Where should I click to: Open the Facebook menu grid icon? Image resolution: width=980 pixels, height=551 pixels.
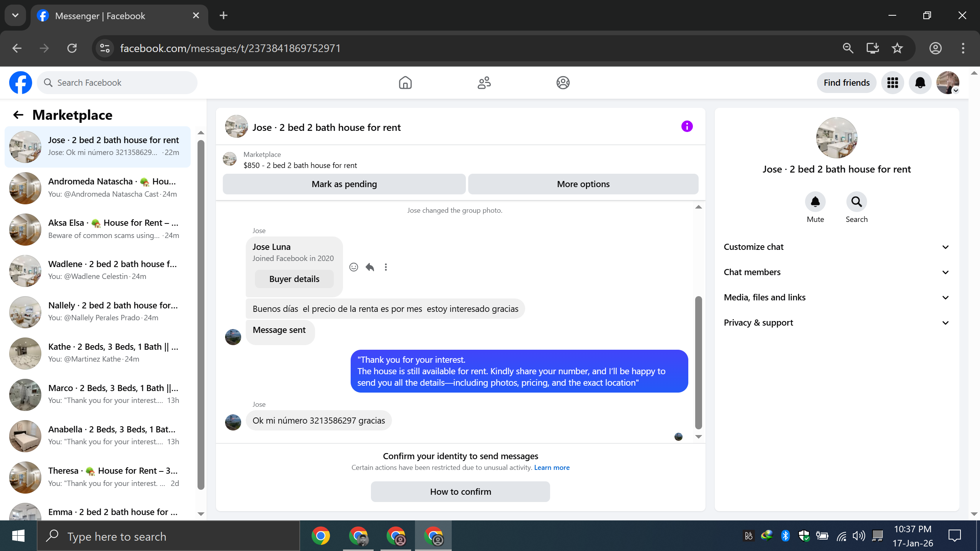pos(892,83)
